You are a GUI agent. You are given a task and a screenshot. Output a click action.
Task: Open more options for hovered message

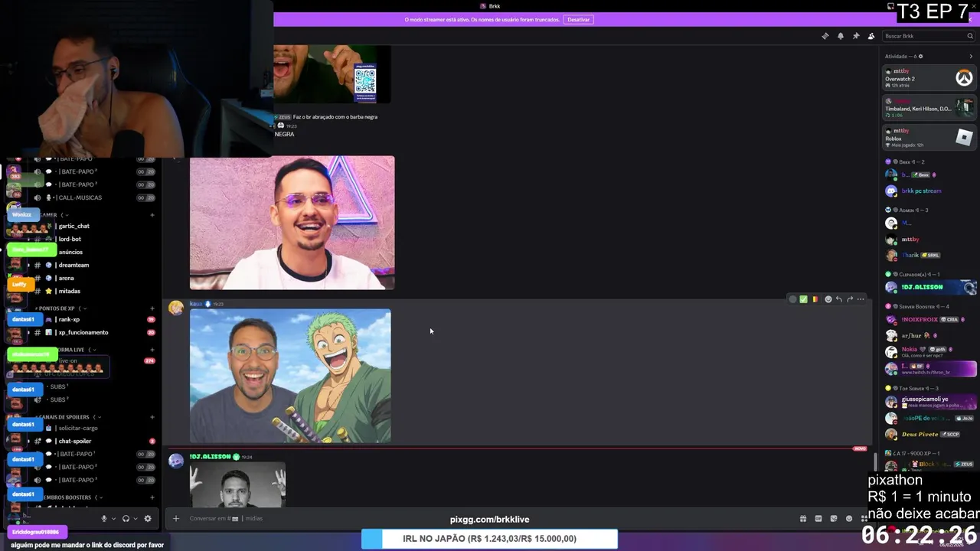861,299
